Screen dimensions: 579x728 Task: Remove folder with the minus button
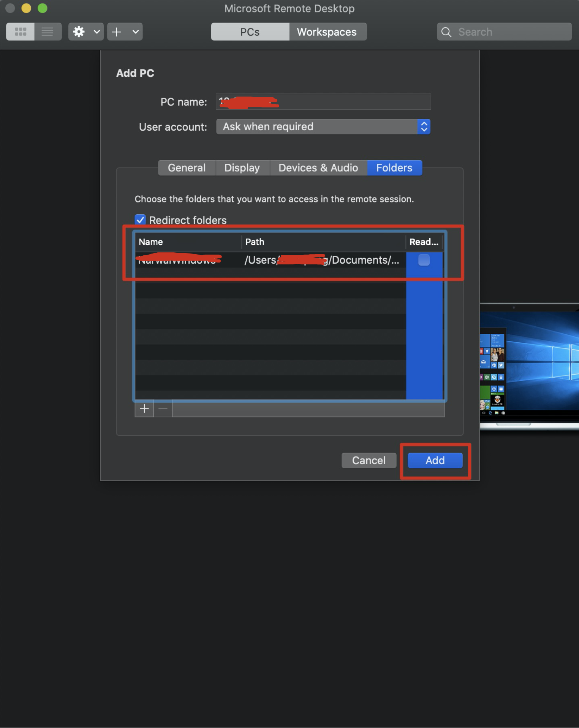pyautogui.click(x=163, y=409)
